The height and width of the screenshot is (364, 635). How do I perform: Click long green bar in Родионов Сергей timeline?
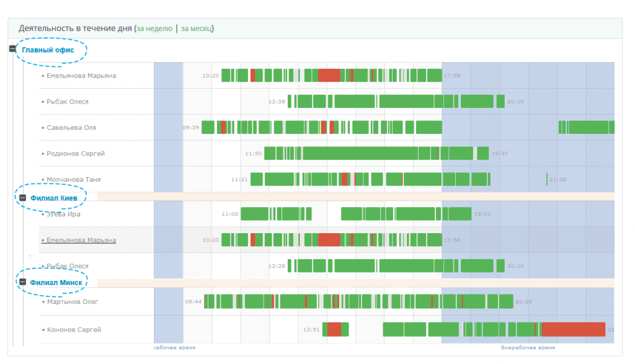360,153
